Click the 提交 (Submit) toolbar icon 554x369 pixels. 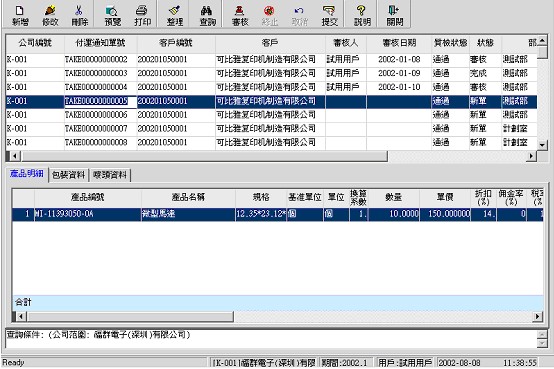click(330, 15)
